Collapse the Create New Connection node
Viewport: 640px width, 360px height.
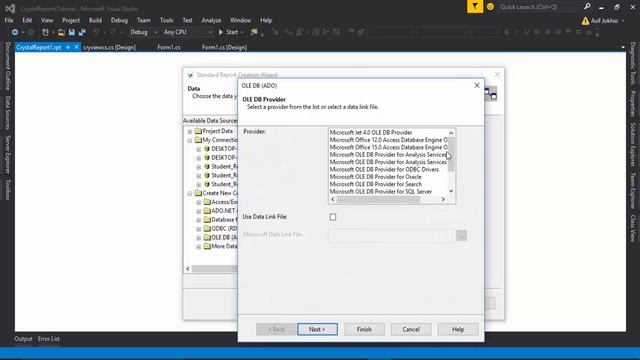coord(190,193)
